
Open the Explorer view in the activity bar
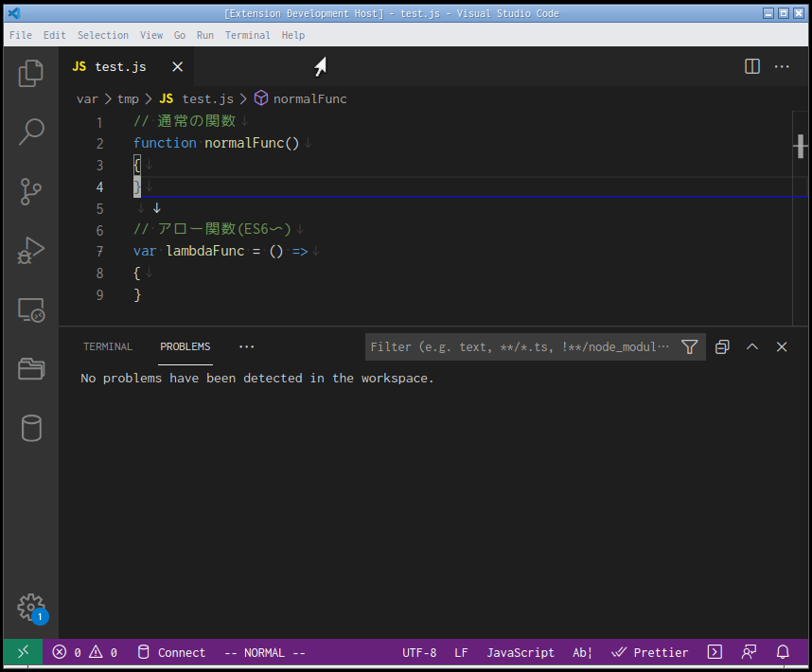pyautogui.click(x=31, y=73)
